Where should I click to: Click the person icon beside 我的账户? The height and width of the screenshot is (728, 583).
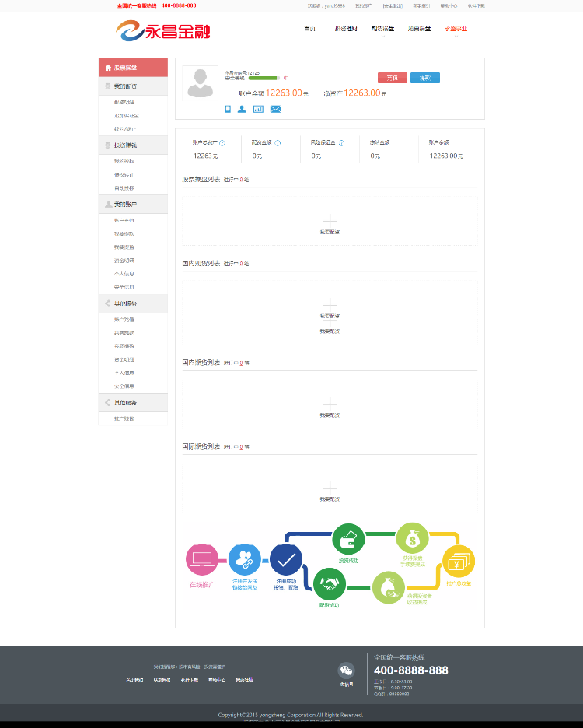click(x=108, y=205)
